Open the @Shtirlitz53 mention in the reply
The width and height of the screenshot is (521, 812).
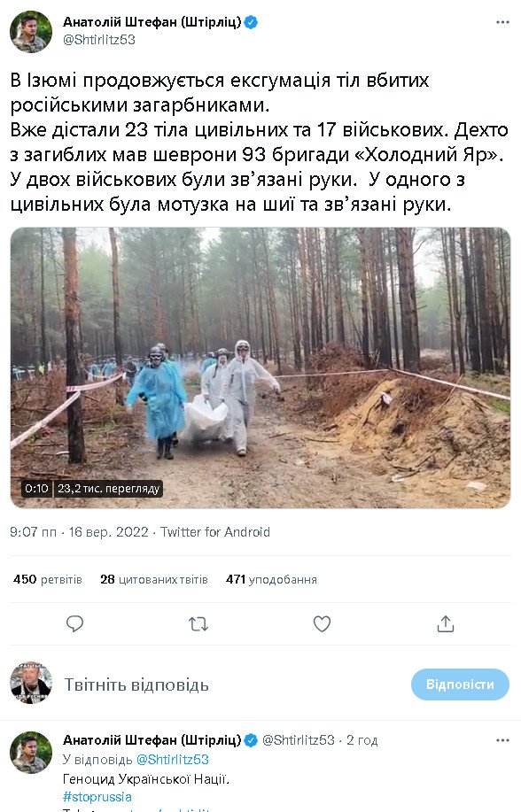(172, 760)
